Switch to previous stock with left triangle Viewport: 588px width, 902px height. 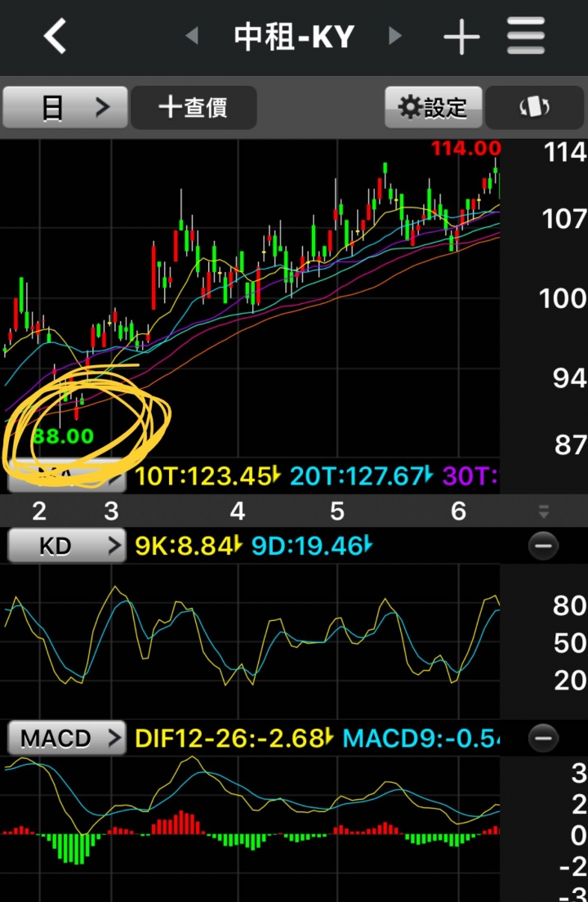pos(192,36)
